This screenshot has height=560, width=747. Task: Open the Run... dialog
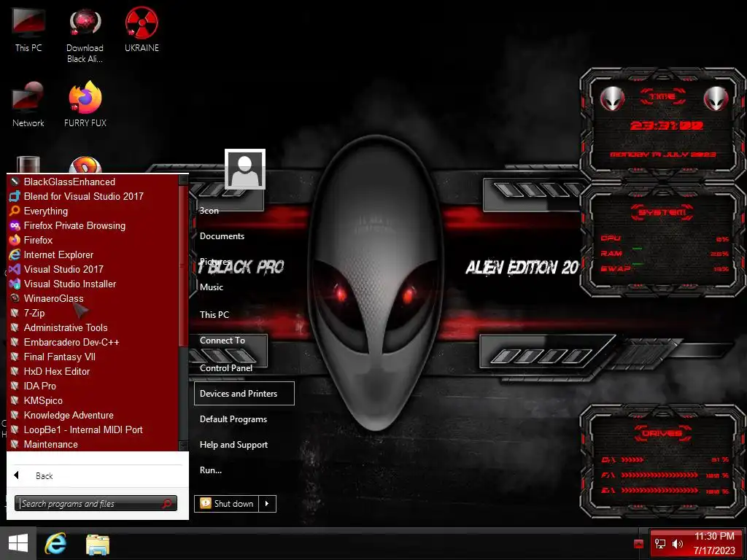(211, 470)
